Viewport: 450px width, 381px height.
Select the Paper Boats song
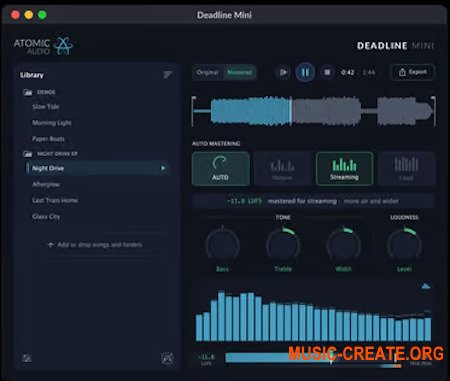(x=48, y=139)
